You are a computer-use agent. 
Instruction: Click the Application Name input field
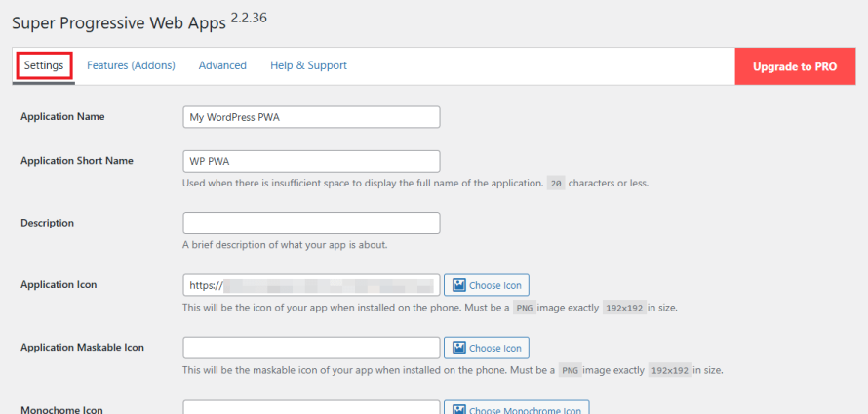(x=312, y=117)
